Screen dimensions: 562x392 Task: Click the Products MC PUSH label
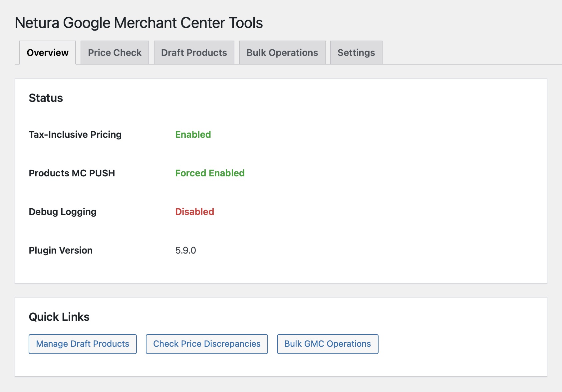[72, 173]
